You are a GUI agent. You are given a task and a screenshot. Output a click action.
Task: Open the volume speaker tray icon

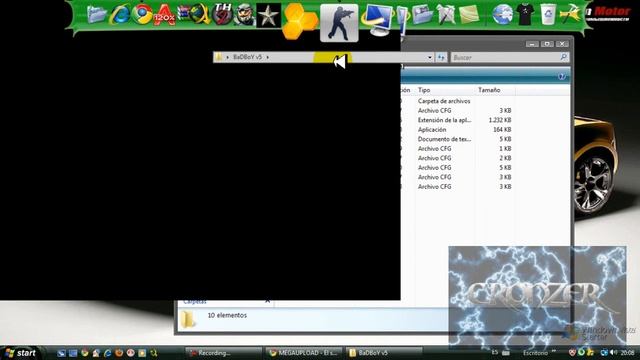tap(613, 352)
